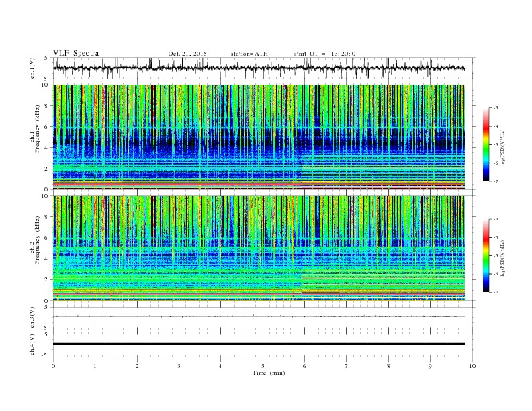
Task: Click the 'ch.4(V)' axis label
Action: coord(32,345)
